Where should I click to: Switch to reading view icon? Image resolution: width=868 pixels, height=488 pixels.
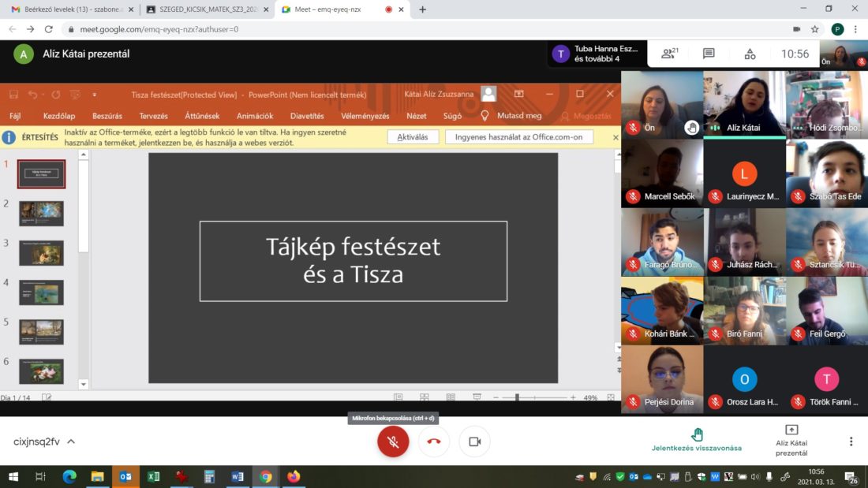coord(451,397)
